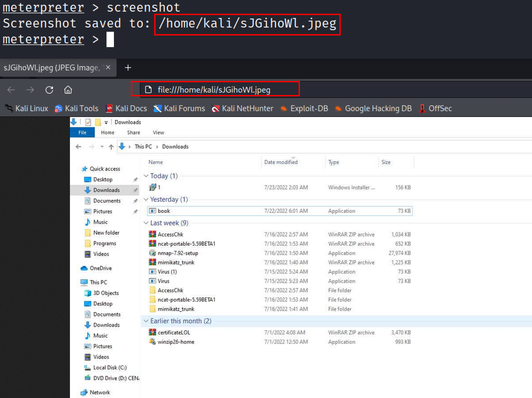Viewport: 532px width, 398px height.
Task: Open the Share ribbon tab in Explorer
Action: coord(134,133)
